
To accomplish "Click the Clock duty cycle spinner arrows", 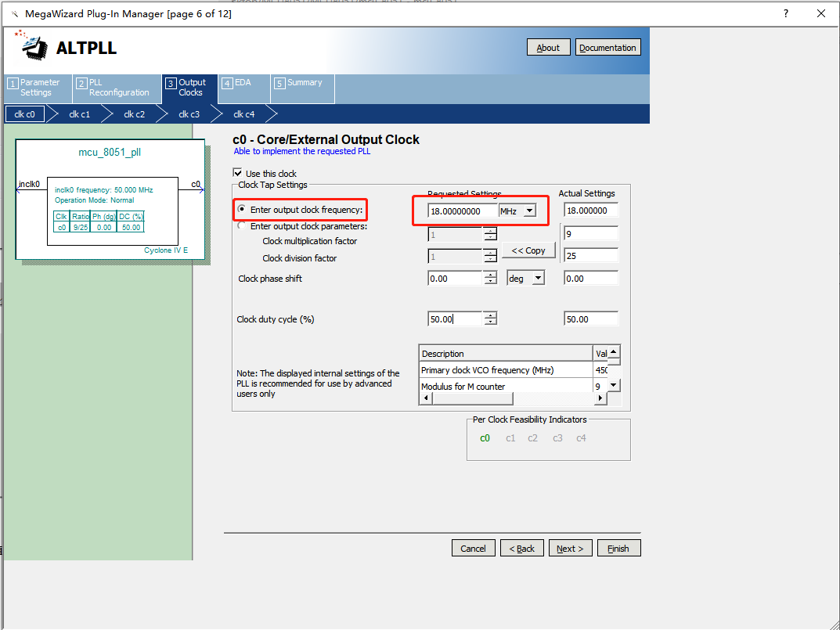I will [490, 319].
